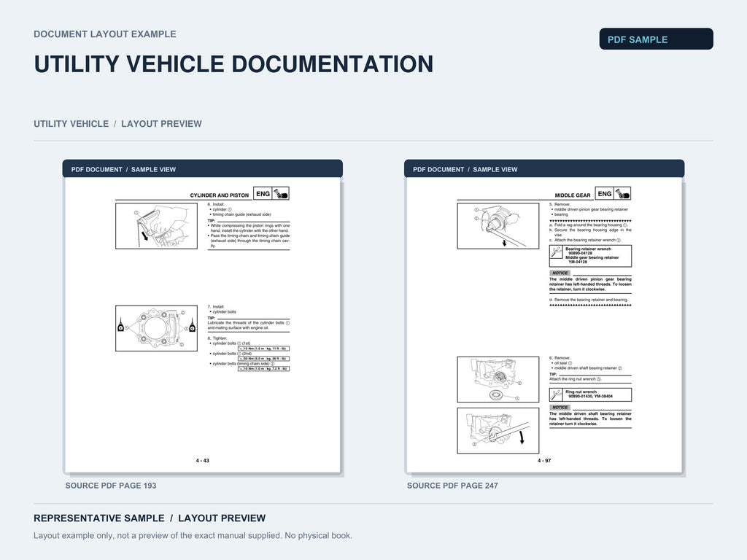
Task: Click the 'Layout example only' disclaimer text
Action: (x=193, y=535)
